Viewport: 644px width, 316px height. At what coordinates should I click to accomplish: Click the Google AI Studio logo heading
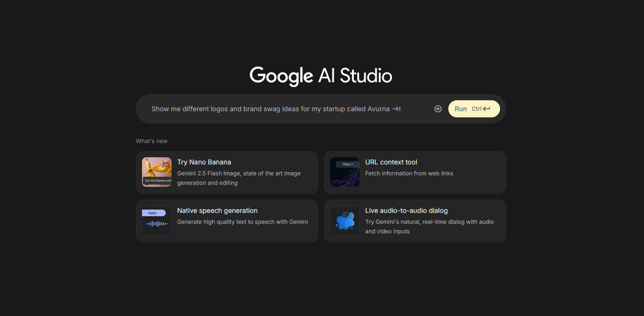point(321,76)
